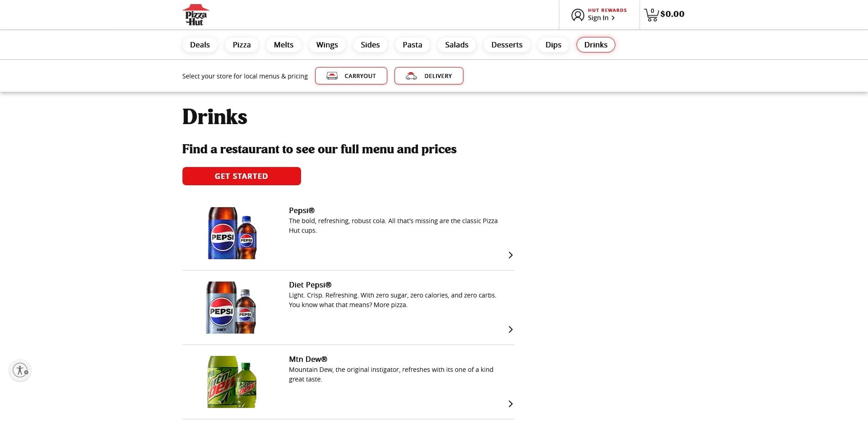Click the delivery car icon
Image resolution: width=868 pixels, height=423 pixels.
click(411, 76)
